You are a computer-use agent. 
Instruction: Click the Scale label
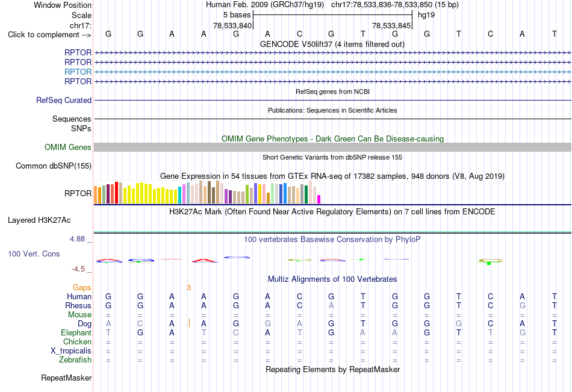pyautogui.click(x=82, y=15)
